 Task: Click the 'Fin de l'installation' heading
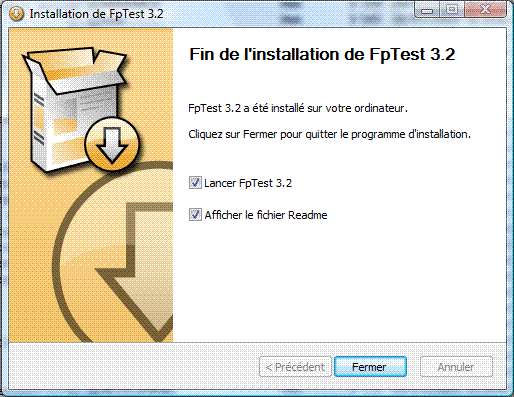coord(322,54)
